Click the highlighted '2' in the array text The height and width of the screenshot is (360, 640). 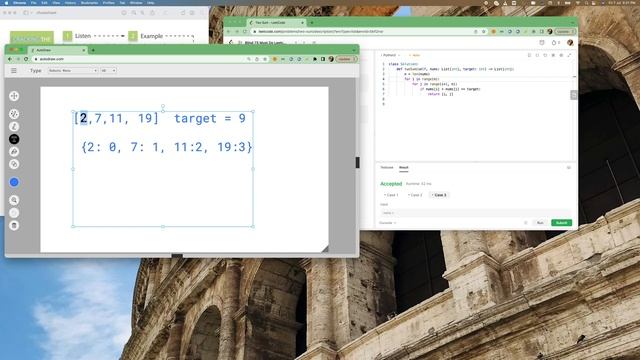pos(83,118)
